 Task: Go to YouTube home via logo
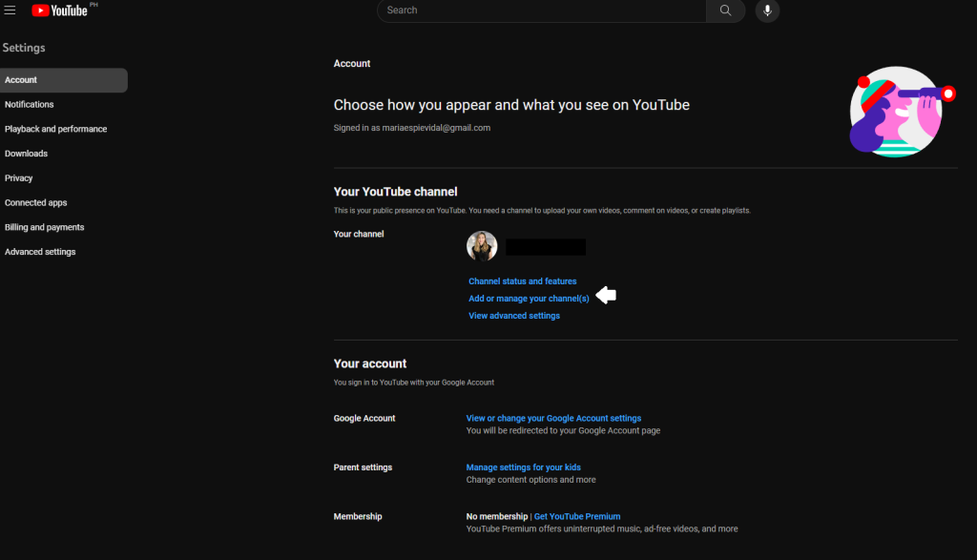(x=60, y=10)
